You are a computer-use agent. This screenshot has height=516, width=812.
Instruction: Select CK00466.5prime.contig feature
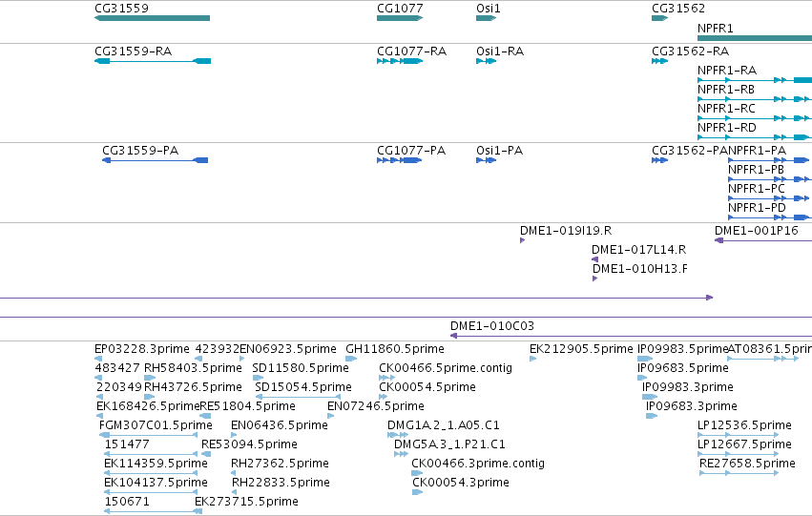point(386,378)
